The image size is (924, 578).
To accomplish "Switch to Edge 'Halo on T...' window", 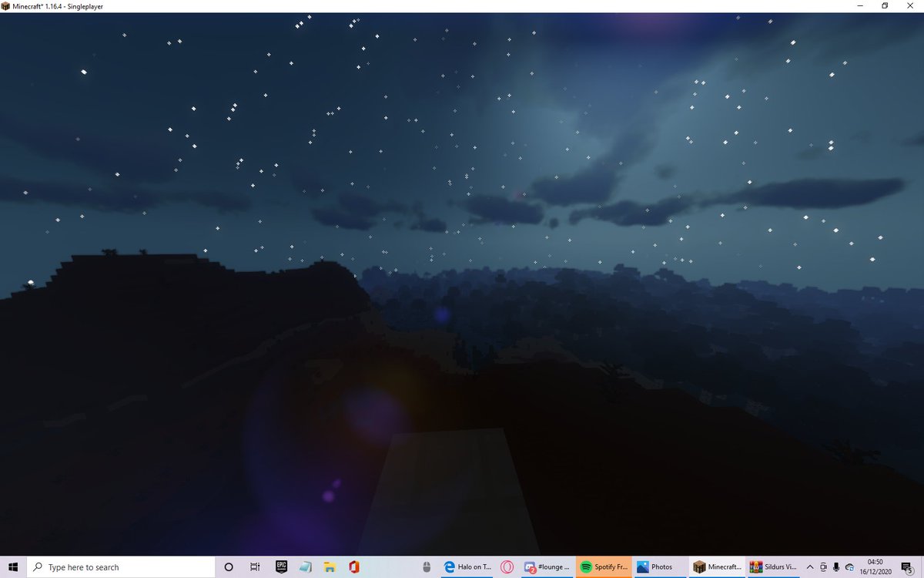I will (467, 567).
